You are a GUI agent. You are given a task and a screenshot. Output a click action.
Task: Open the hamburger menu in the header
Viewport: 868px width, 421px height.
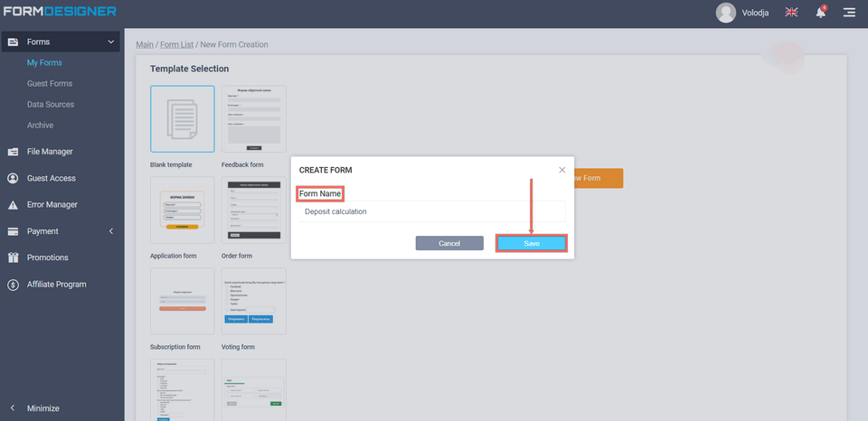849,13
